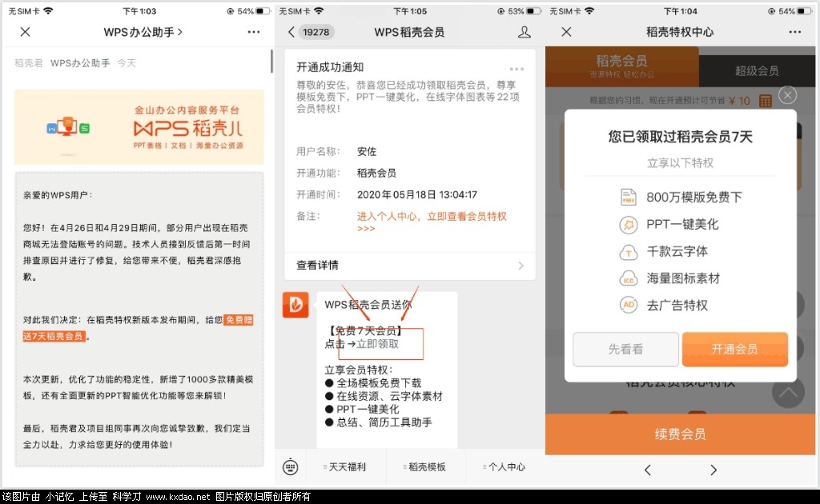The width and height of the screenshot is (820, 504).
Task: Click the 总结、简历工具助手 bullet line
Action: (x=378, y=422)
